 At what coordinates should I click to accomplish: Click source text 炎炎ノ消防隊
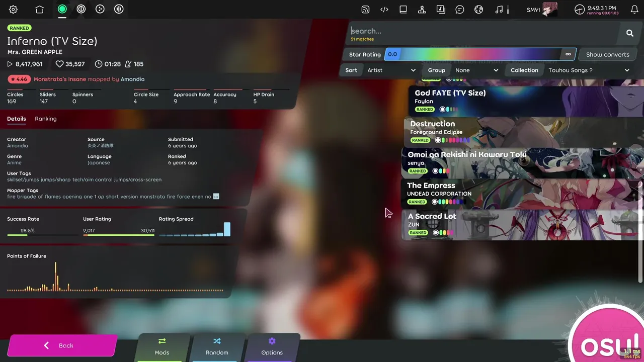(101, 146)
